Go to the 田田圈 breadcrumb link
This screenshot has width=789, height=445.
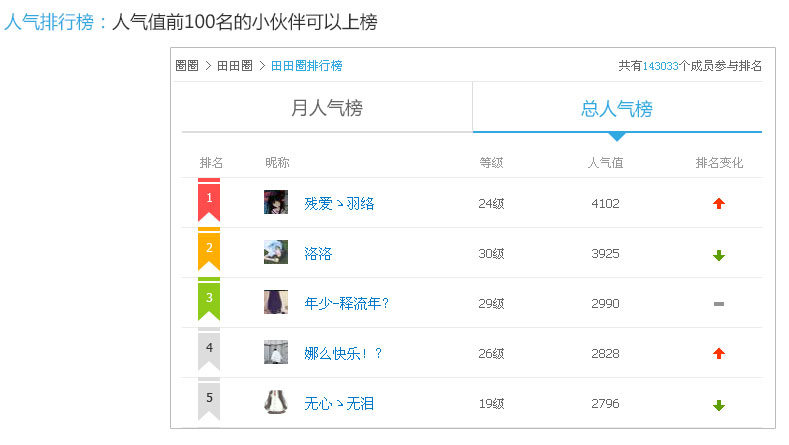coord(234,66)
